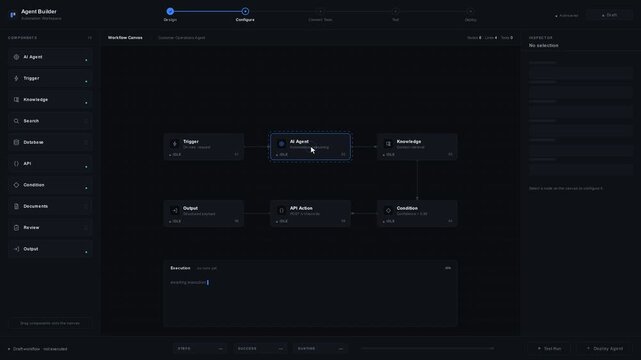
Task: Click the Output component's add indicator
Action: tap(86, 252)
